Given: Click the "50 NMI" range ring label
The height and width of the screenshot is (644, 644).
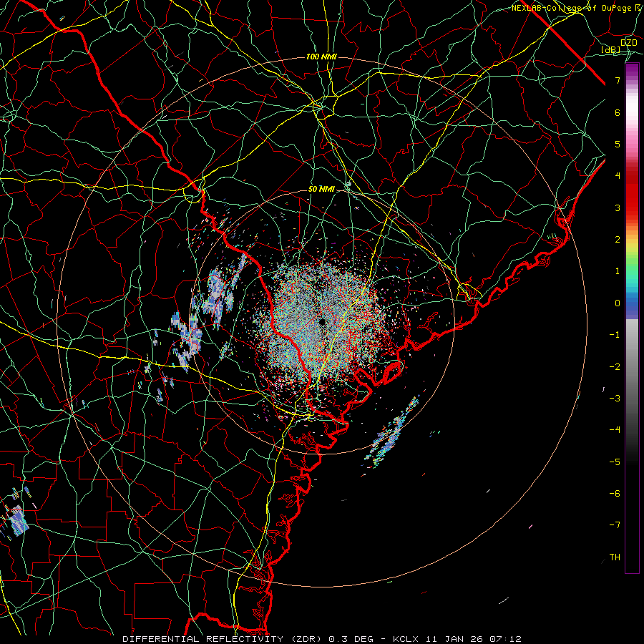Looking at the screenshot, I should pyautogui.click(x=321, y=189).
